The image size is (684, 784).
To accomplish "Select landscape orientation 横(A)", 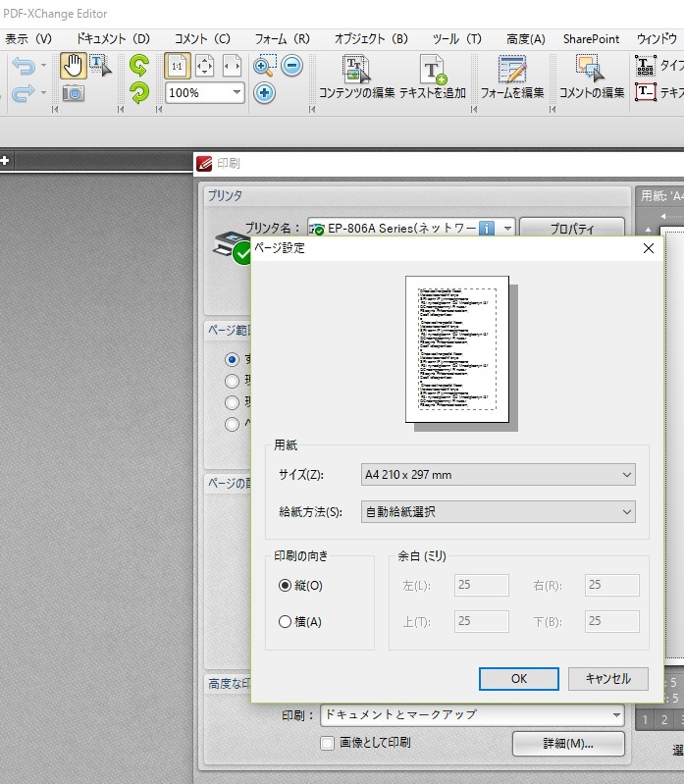I will point(286,621).
